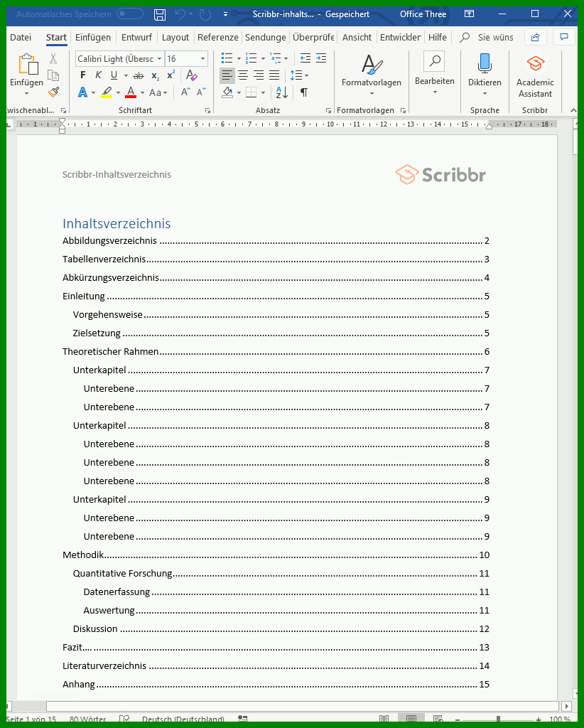Viewport: 584px width, 728px height.
Task: Show paragraph marks with pilcrow icon
Action: click(x=304, y=92)
